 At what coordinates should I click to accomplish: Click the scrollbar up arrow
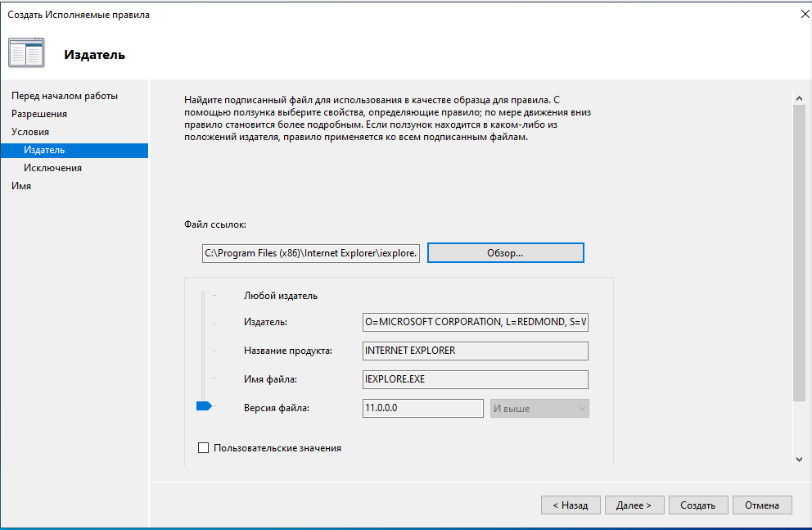799,98
